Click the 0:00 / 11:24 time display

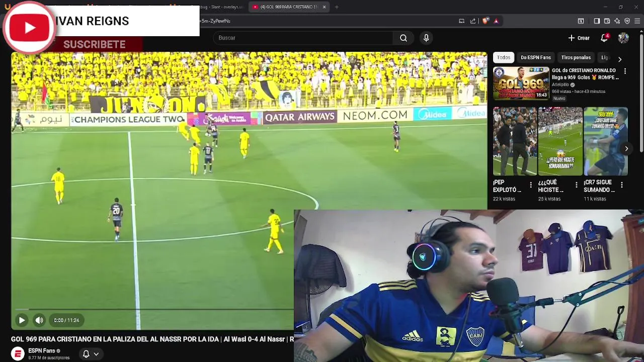point(66,320)
